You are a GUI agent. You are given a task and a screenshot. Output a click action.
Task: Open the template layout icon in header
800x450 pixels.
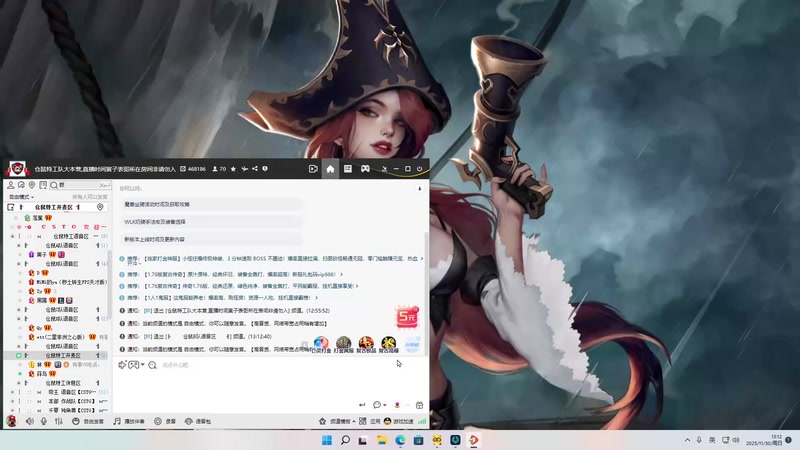point(347,169)
